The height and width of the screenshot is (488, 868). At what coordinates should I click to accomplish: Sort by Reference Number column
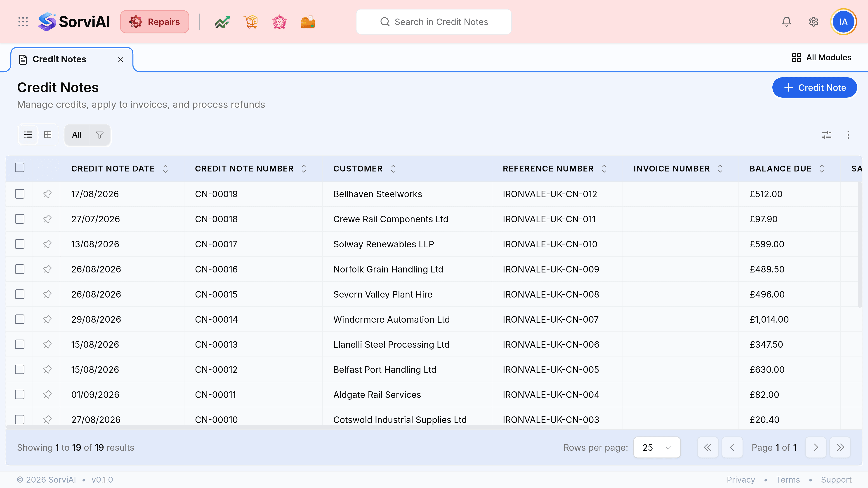click(x=604, y=169)
